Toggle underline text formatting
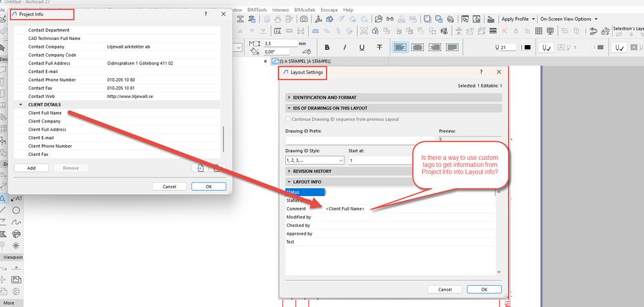This screenshot has height=307, width=644. coord(362,48)
